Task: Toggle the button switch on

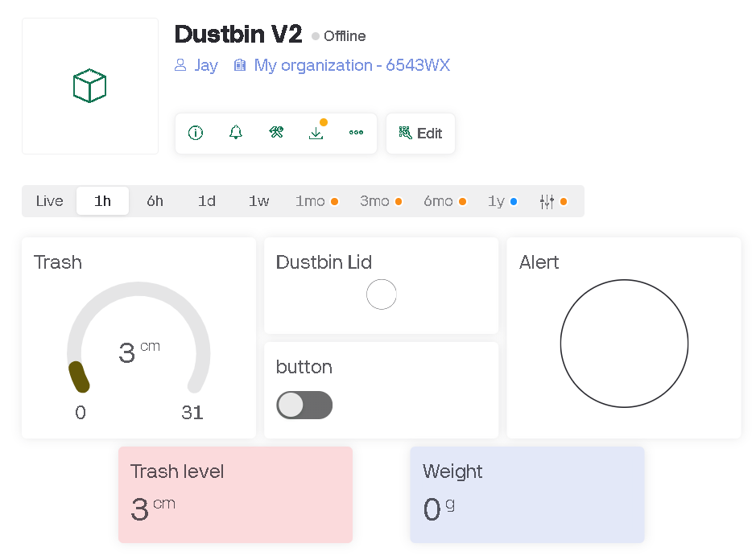Action: pos(304,406)
